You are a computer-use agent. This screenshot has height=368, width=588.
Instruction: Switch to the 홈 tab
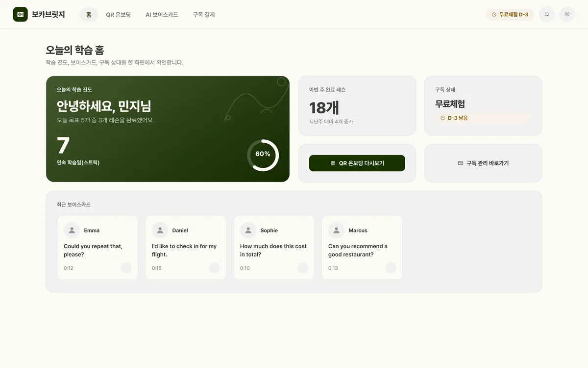coord(89,15)
